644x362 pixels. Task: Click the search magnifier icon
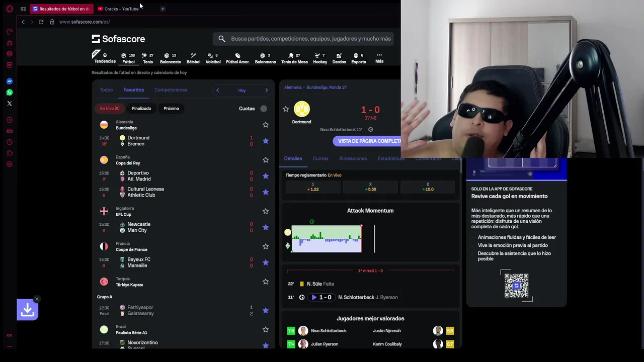[222, 39]
